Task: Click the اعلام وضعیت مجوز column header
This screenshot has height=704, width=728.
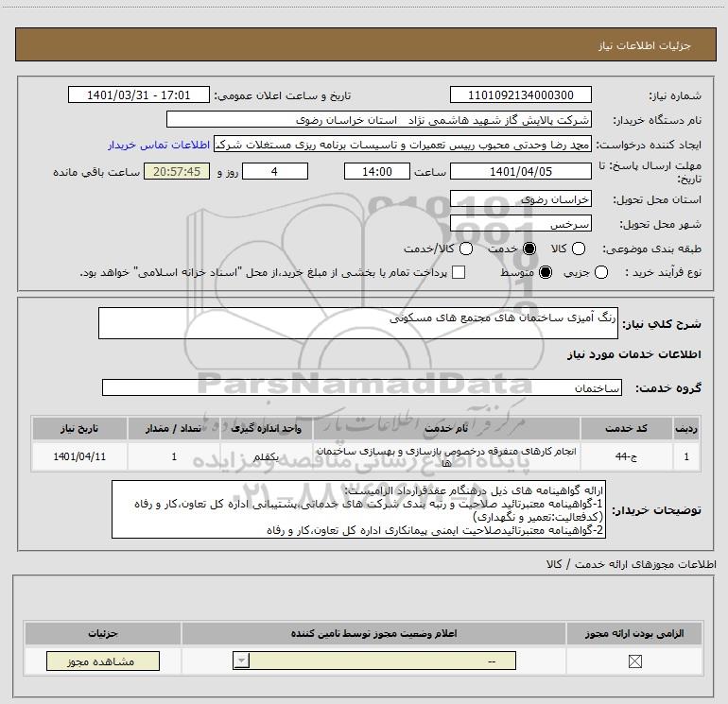Action: click(x=373, y=633)
